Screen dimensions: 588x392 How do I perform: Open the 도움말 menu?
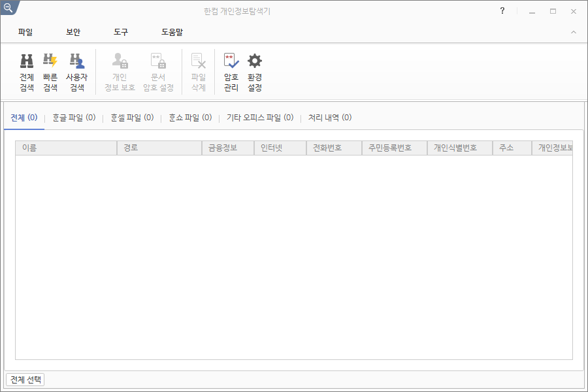coord(172,32)
